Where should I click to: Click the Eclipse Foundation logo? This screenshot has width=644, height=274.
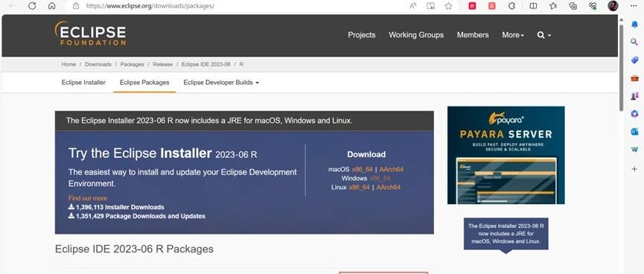(90, 34)
